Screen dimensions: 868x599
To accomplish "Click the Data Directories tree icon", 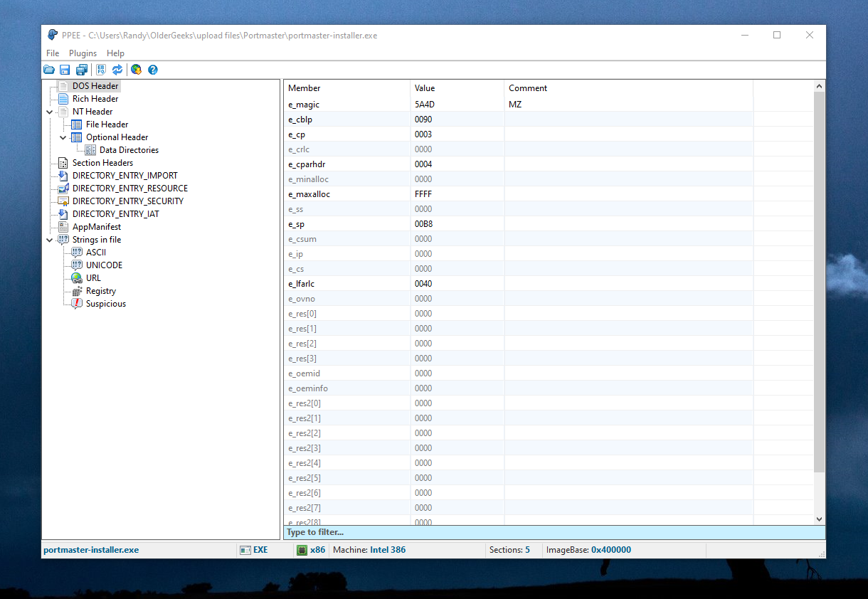I will 90,150.
